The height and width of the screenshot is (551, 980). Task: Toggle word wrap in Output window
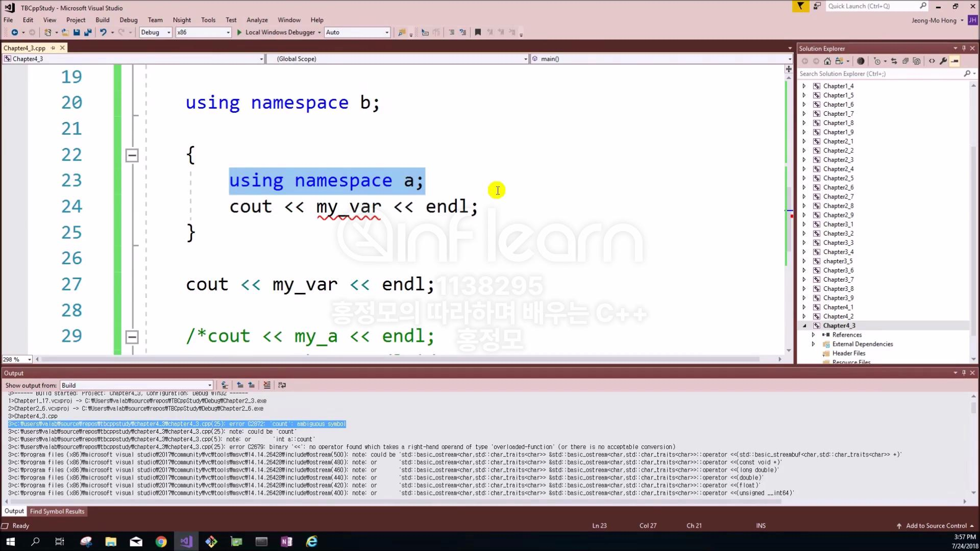[282, 385]
